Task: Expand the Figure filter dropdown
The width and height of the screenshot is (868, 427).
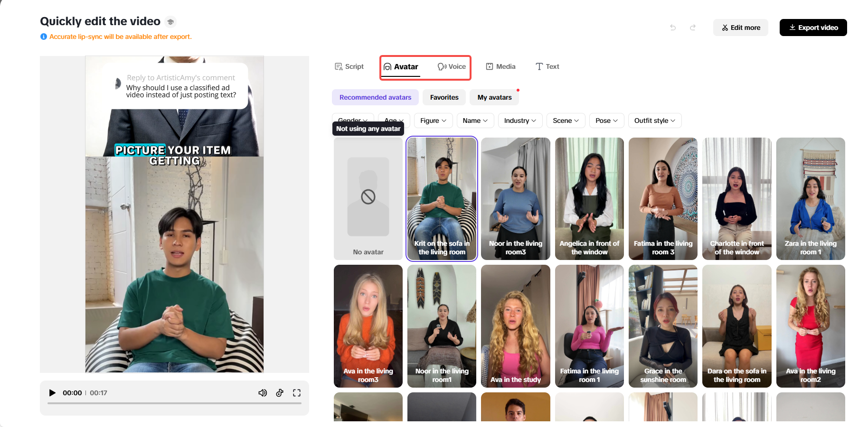Action: tap(434, 121)
